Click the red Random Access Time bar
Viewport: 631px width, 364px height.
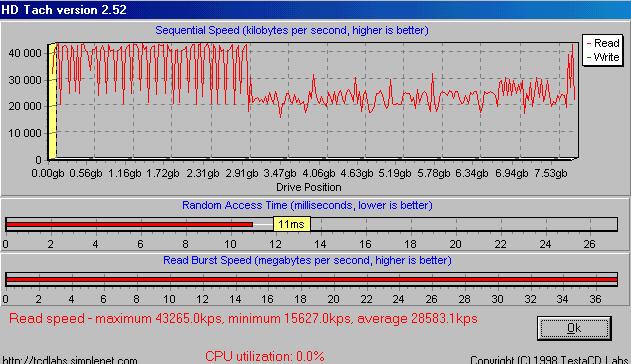(130, 224)
